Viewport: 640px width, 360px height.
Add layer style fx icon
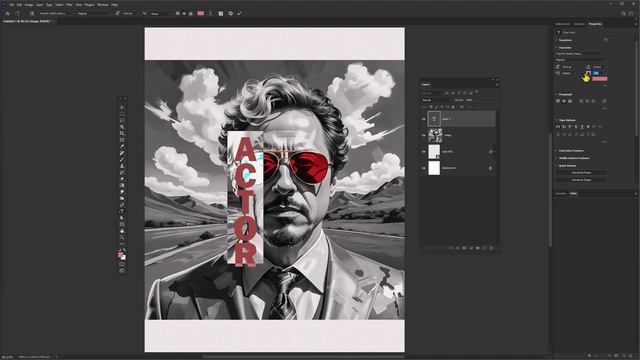(458, 248)
